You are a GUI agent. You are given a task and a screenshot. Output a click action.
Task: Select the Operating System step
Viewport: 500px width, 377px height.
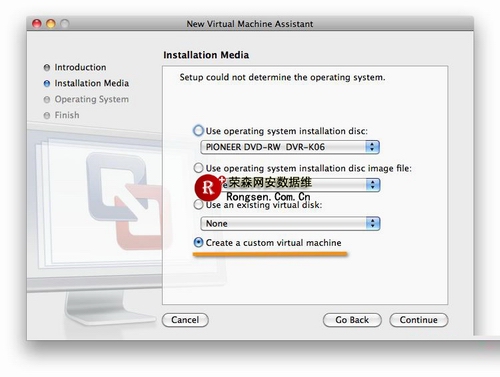pyautogui.click(x=92, y=99)
